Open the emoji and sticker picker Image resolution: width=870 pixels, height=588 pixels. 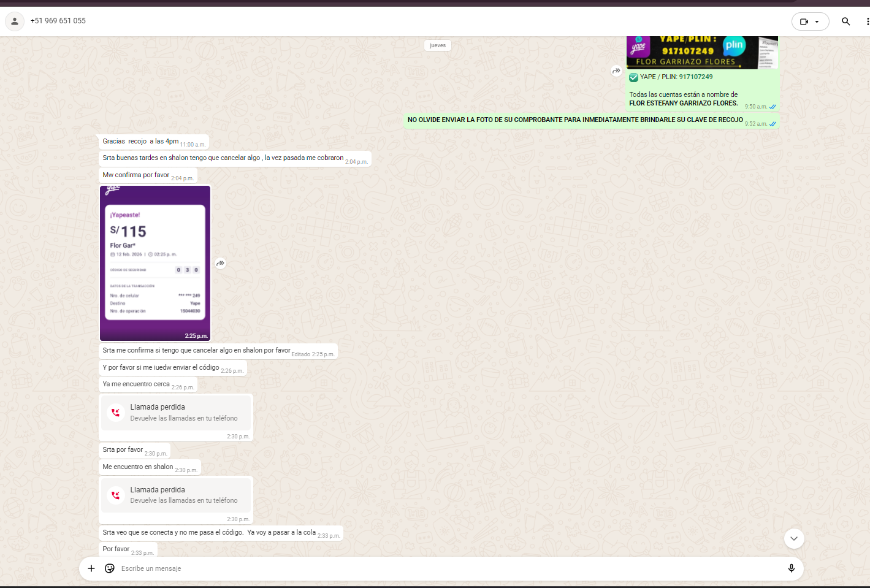(x=110, y=568)
